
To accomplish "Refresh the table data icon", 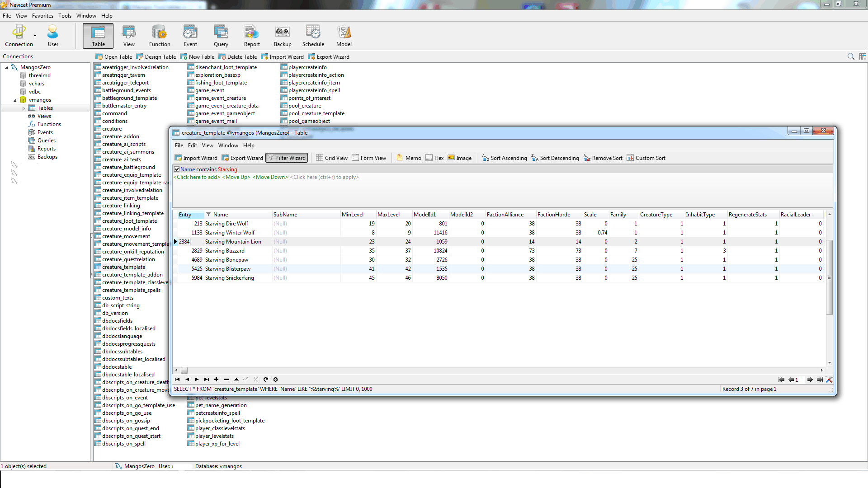I will pyautogui.click(x=266, y=380).
